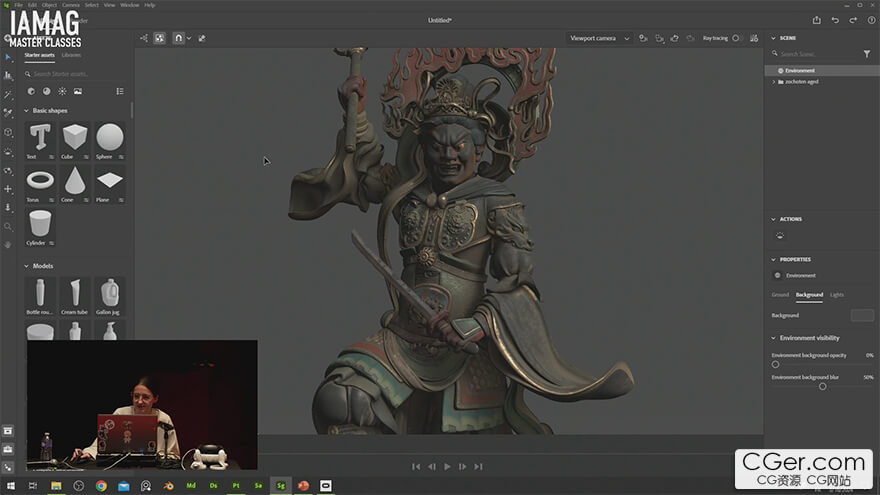This screenshot has height=495, width=880.
Task: Expand the zochoten aged folder
Action: (x=774, y=81)
